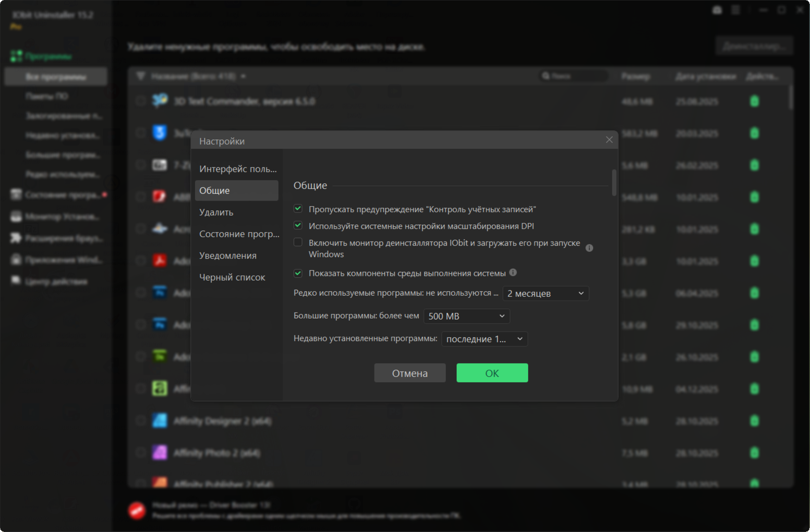Open the "2 месяцев" dropdown
Image resolution: width=810 pixels, height=532 pixels.
point(546,294)
